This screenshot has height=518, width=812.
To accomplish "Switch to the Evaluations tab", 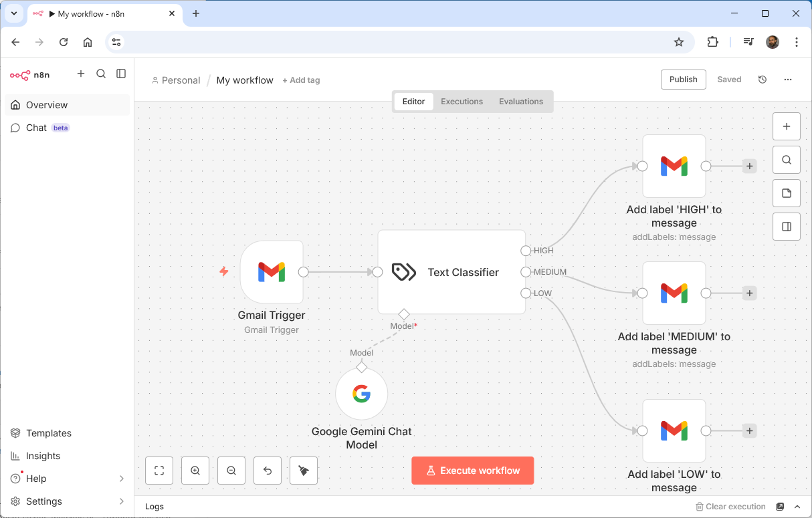I will coord(520,102).
